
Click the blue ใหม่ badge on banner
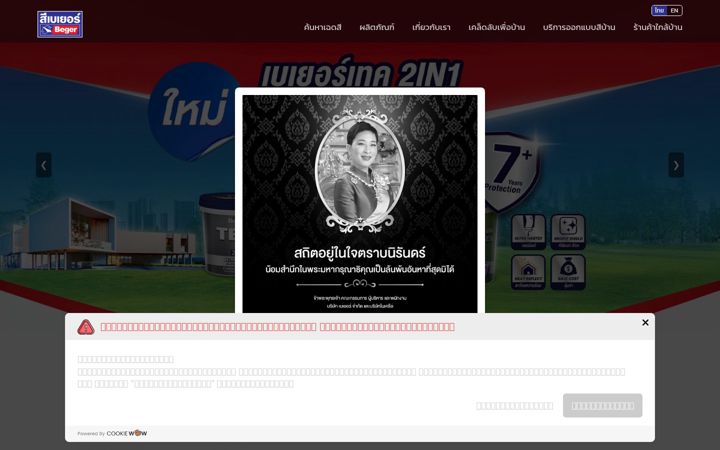coord(193,111)
